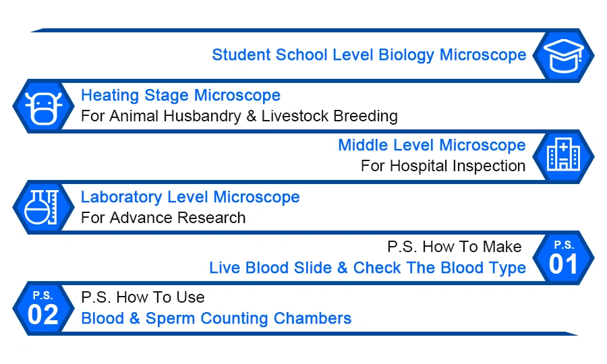Select the For Advance Research subtitle
607x364 pixels.
click(163, 218)
